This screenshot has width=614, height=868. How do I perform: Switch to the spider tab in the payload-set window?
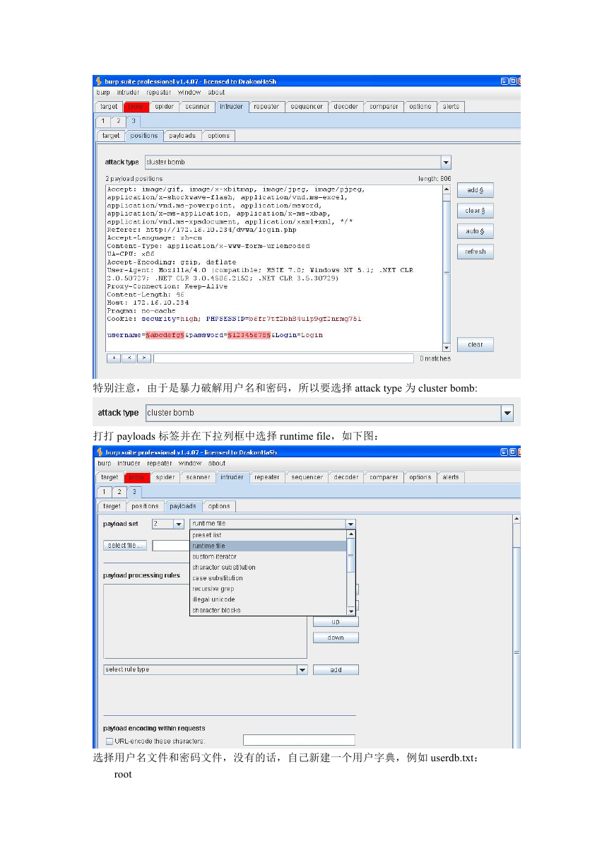click(165, 477)
